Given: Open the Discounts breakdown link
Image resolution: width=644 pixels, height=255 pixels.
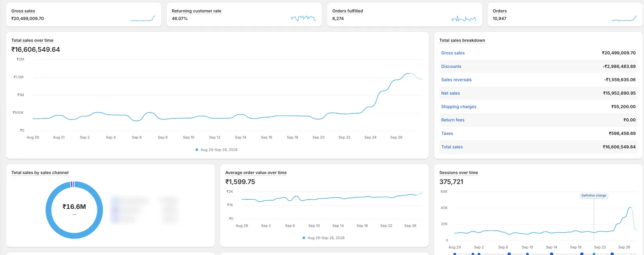Looking at the screenshot, I should (x=451, y=66).
